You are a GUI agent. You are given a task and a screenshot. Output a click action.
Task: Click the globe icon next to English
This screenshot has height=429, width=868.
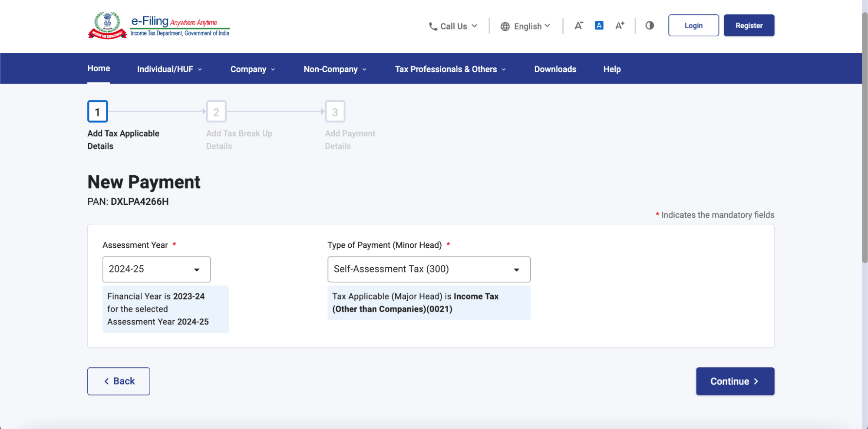[505, 27]
